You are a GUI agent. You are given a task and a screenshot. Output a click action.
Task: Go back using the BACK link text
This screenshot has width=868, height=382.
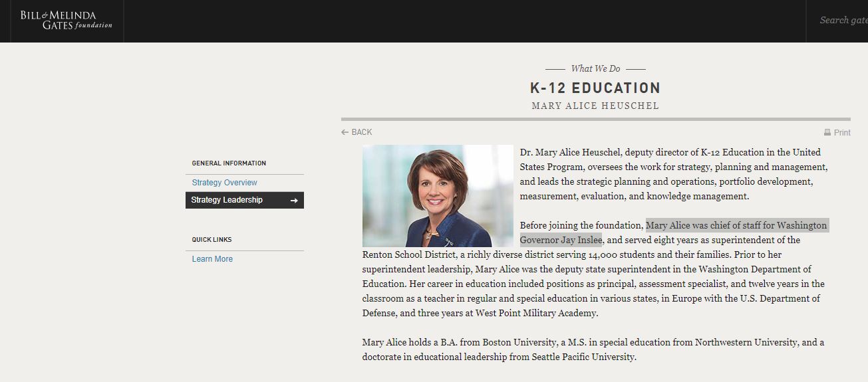(x=362, y=132)
